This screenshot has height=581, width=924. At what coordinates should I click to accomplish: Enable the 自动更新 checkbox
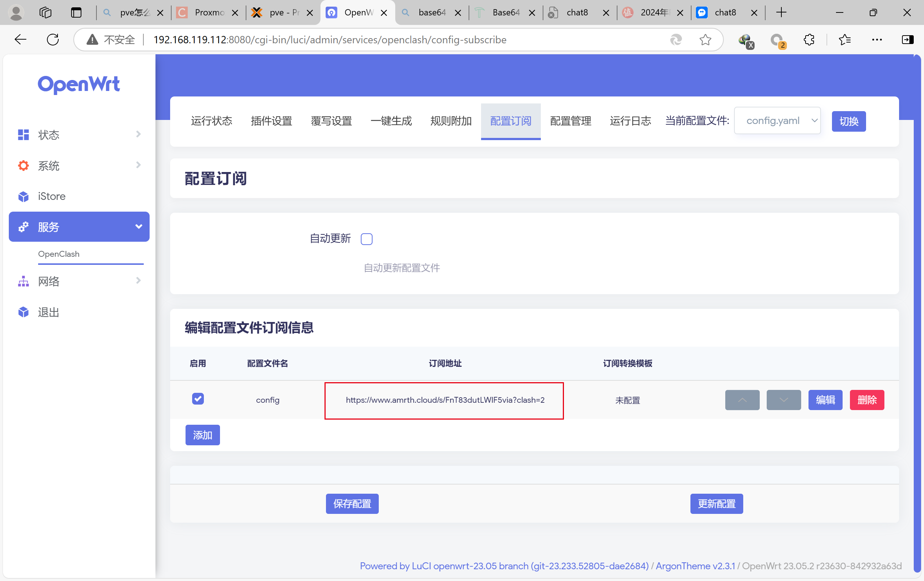(366, 239)
